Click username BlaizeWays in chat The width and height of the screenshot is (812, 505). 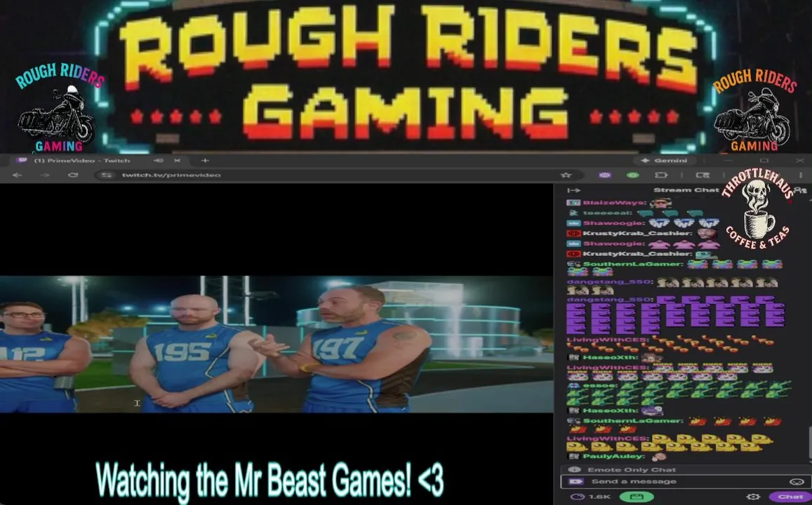(x=613, y=203)
